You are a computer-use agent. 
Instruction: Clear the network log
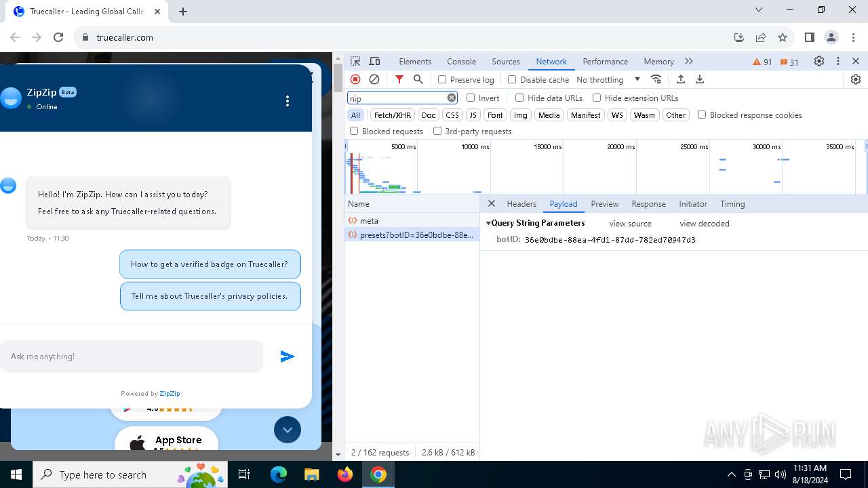point(374,79)
